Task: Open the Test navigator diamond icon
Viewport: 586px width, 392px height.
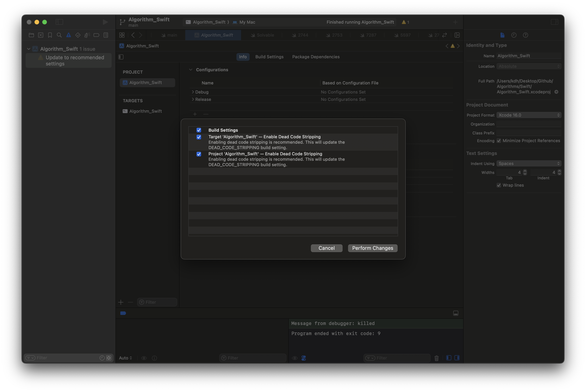Action: 78,35
